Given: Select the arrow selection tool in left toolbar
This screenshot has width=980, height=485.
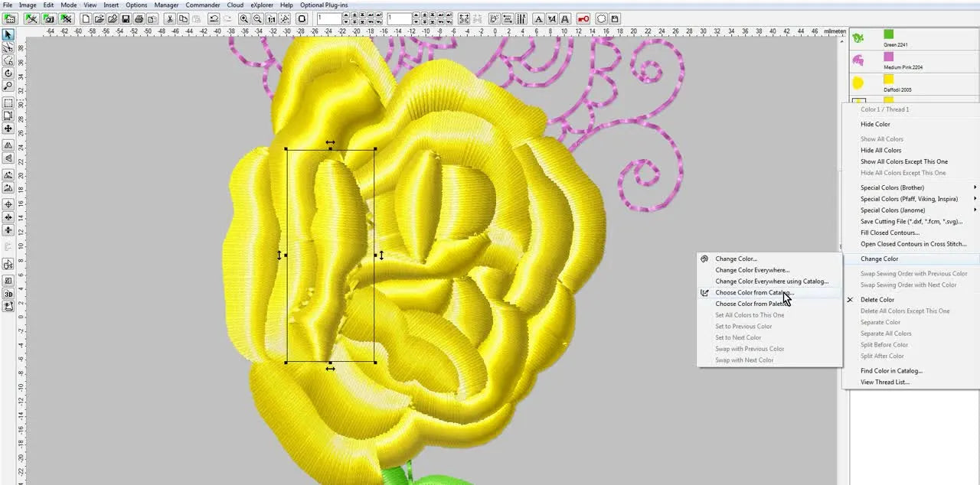Looking at the screenshot, I should 8,34.
